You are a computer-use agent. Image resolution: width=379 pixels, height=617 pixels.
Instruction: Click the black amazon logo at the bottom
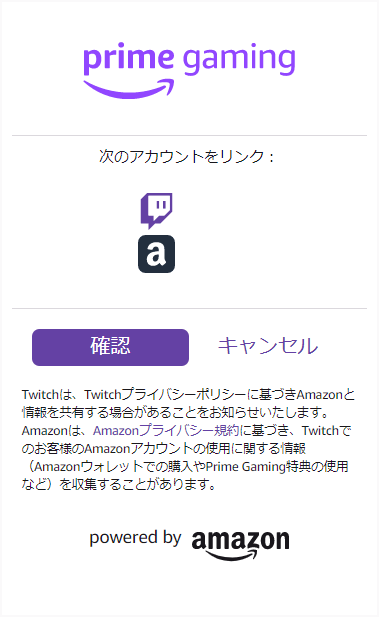coord(240,545)
